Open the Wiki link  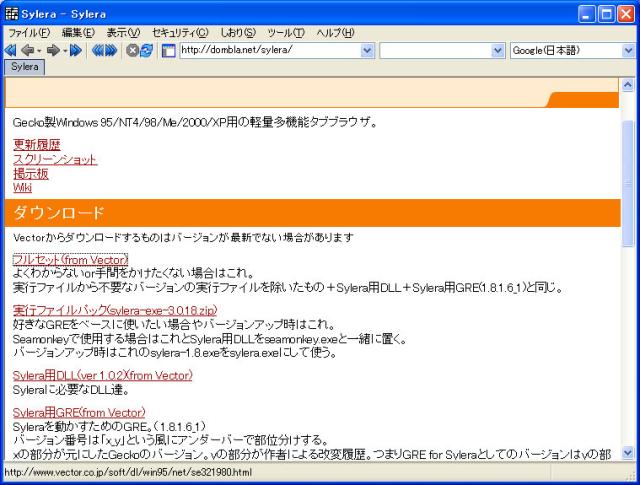coord(22,188)
